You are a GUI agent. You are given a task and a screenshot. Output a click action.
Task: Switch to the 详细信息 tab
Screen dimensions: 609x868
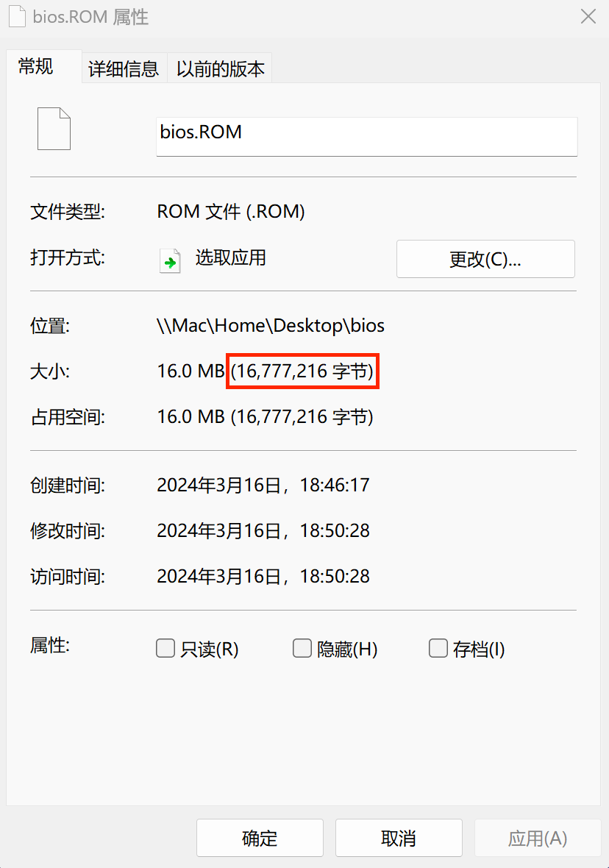tap(124, 68)
